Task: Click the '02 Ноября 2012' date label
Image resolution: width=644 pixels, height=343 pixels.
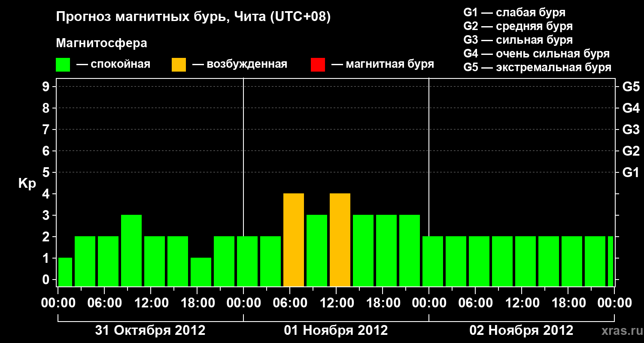Action: coord(521,331)
